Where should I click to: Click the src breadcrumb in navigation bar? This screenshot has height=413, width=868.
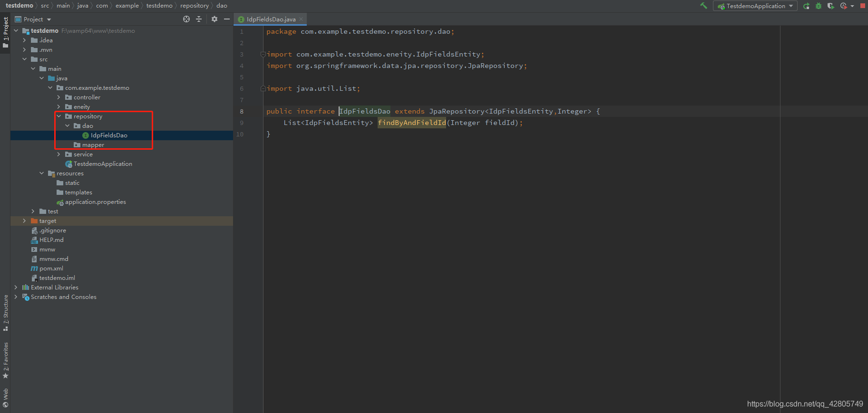point(45,6)
